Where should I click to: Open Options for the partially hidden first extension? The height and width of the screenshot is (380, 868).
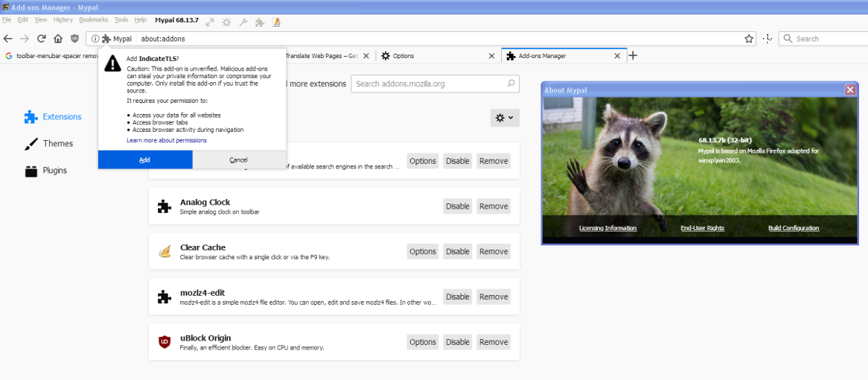coord(422,161)
